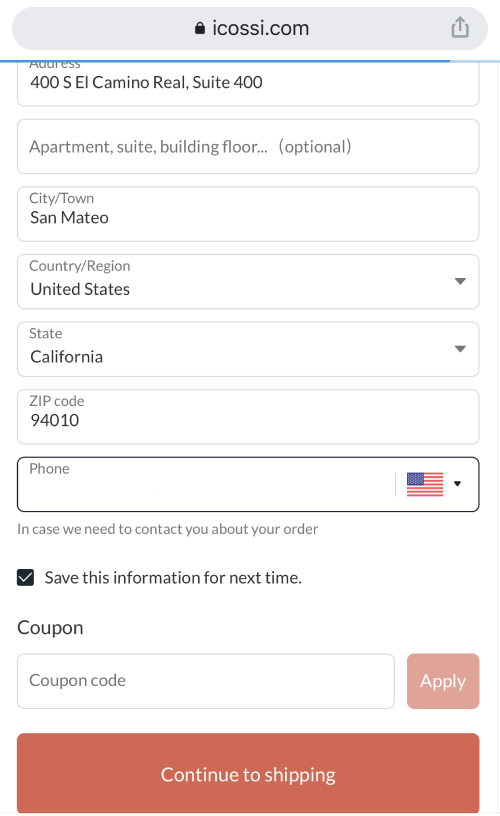500x816 pixels.
Task: Click the padlock security icon
Action: pos(200,28)
